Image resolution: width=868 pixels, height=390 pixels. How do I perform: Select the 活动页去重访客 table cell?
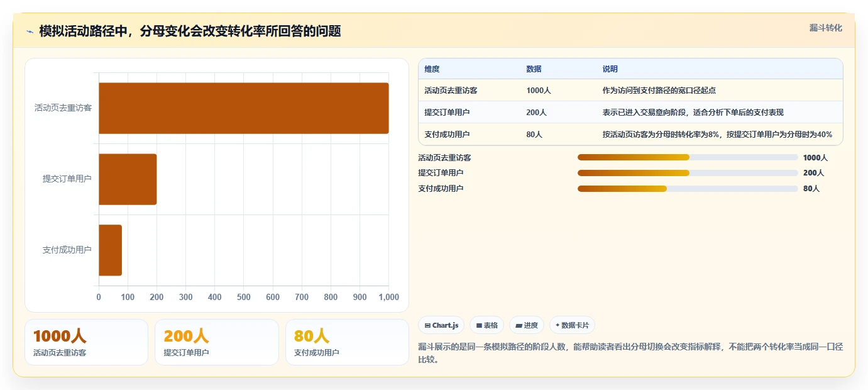point(451,91)
